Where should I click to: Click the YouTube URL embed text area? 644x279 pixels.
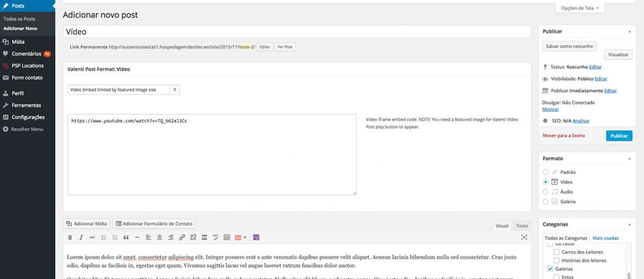point(212,155)
